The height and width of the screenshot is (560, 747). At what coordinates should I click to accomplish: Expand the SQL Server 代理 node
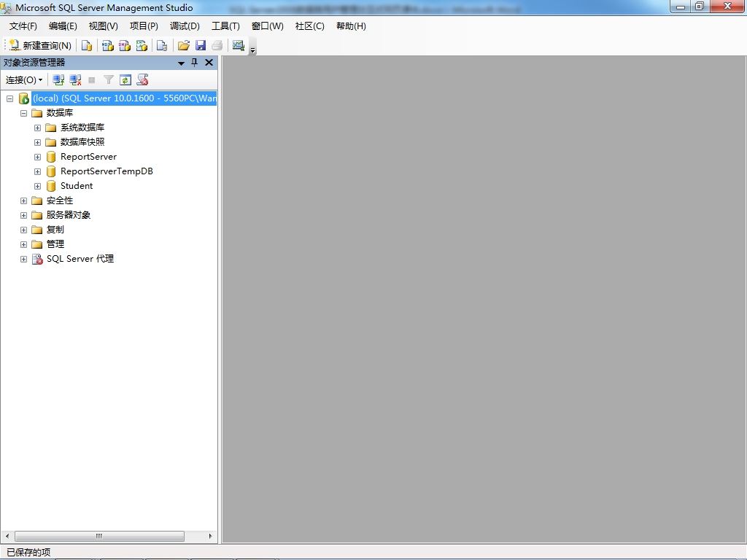click(23, 259)
